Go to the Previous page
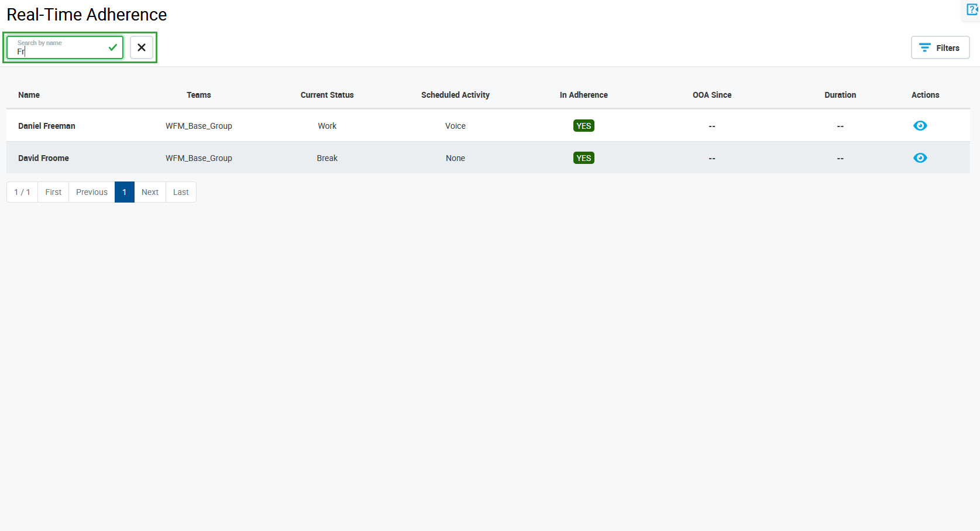980x531 pixels. [92, 192]
